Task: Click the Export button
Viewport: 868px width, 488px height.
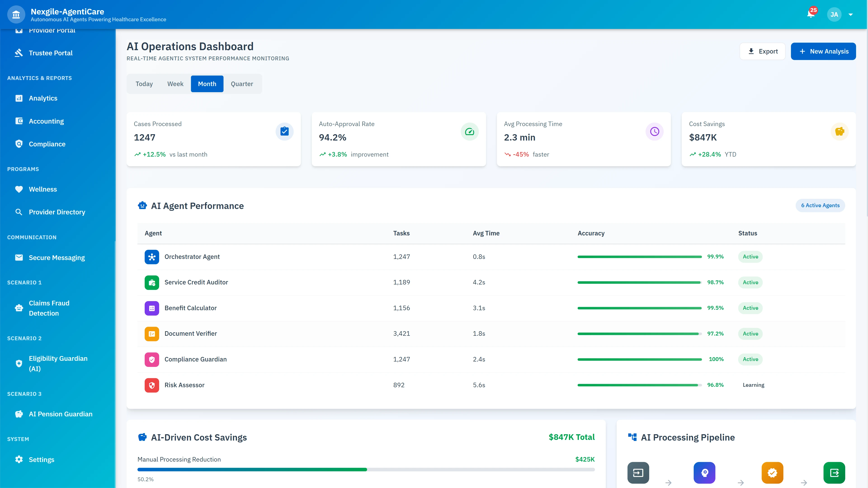Action: [x=762, y=51]
